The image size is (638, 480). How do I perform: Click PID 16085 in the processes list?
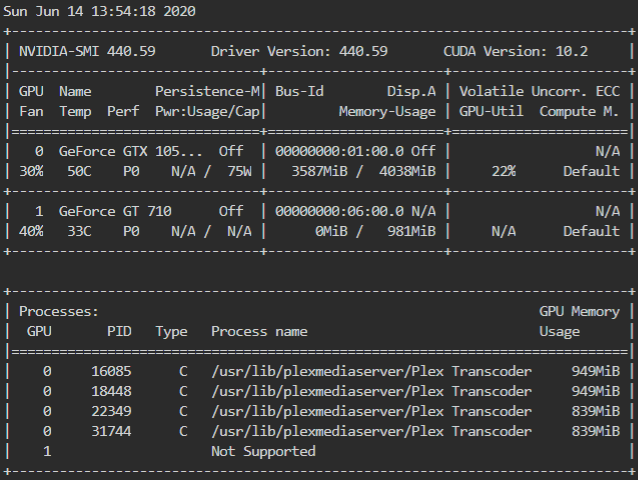coord(111,371)
